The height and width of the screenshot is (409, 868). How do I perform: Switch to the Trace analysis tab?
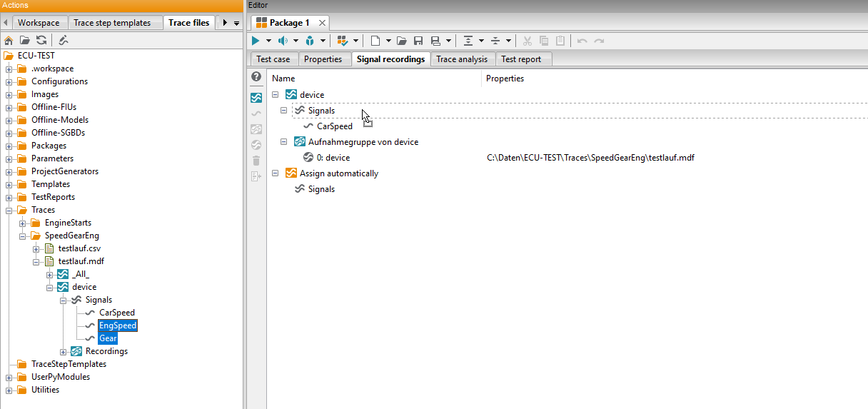click(x=462, y=59)
